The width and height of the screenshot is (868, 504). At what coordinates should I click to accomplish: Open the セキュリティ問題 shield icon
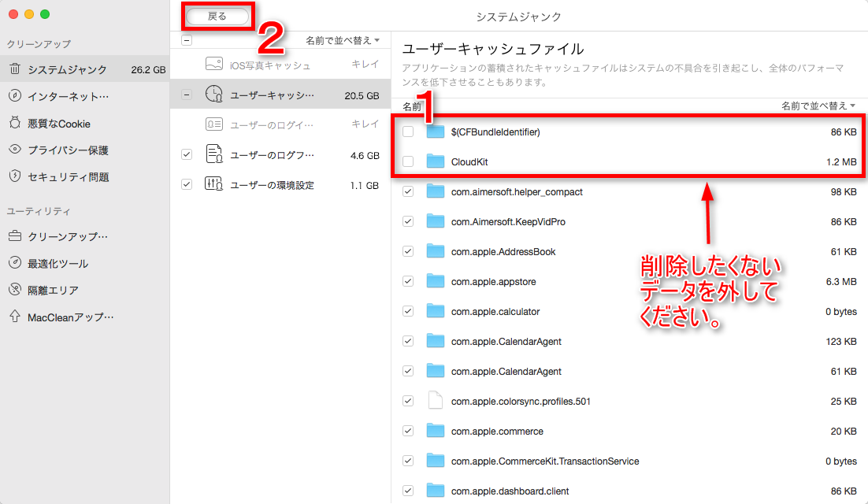[15, 176]
